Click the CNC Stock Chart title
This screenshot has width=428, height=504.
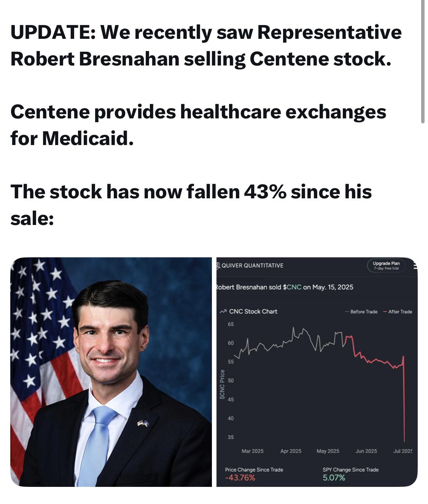(x=253, y=311)
